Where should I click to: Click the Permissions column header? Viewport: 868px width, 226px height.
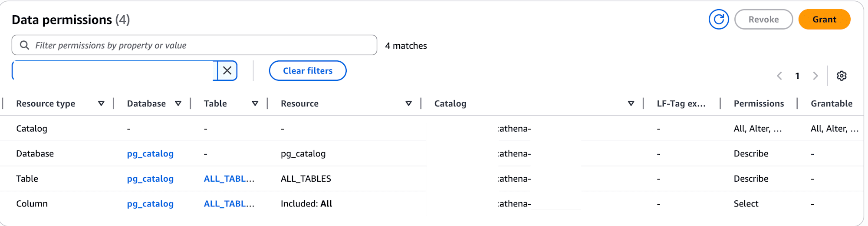click(759, 103)
